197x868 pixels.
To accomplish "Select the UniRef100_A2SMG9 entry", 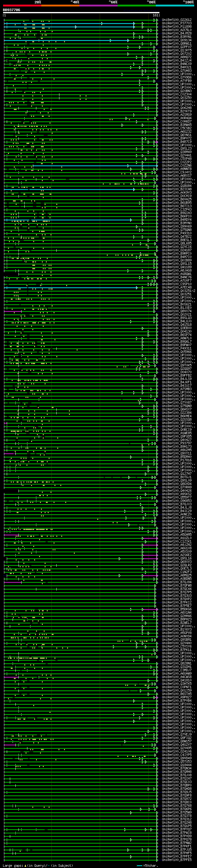I will pyautogui.click(x=177, y=115).
